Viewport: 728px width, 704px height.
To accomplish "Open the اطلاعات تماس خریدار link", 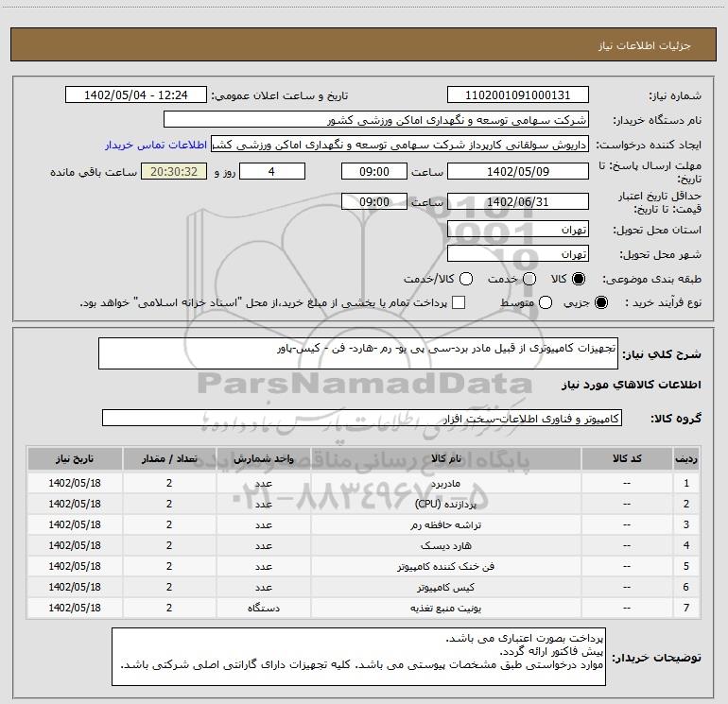I will [156, 145].
